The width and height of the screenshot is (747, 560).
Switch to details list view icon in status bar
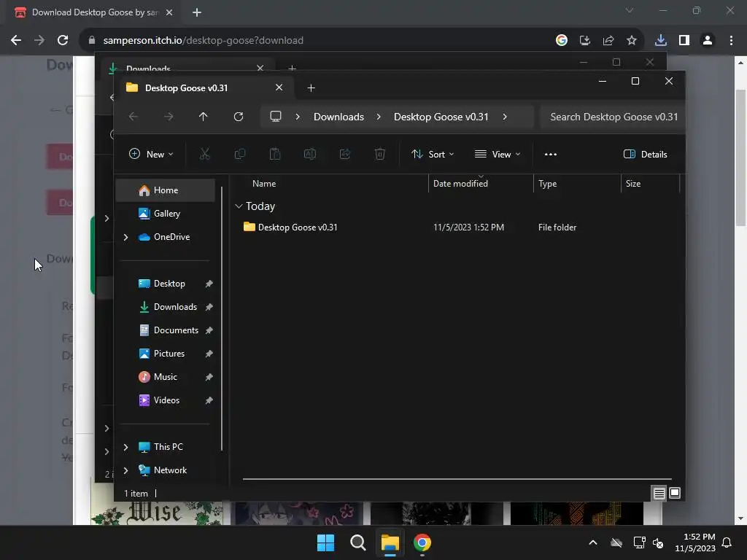[659, 494]
